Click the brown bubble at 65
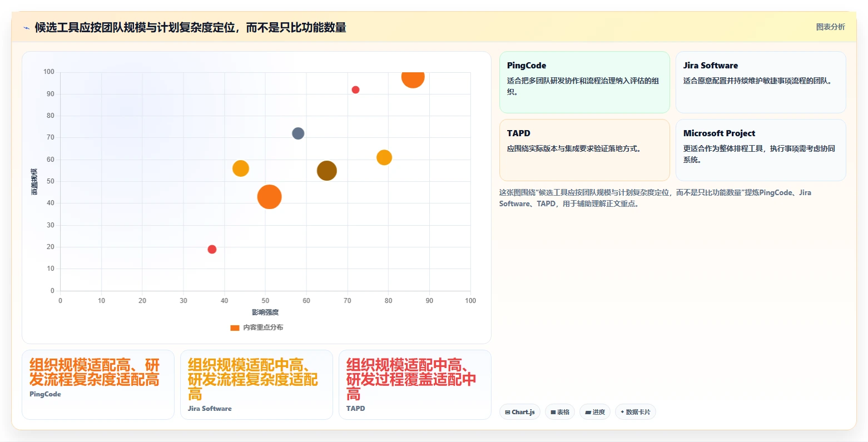 point(327,171)
